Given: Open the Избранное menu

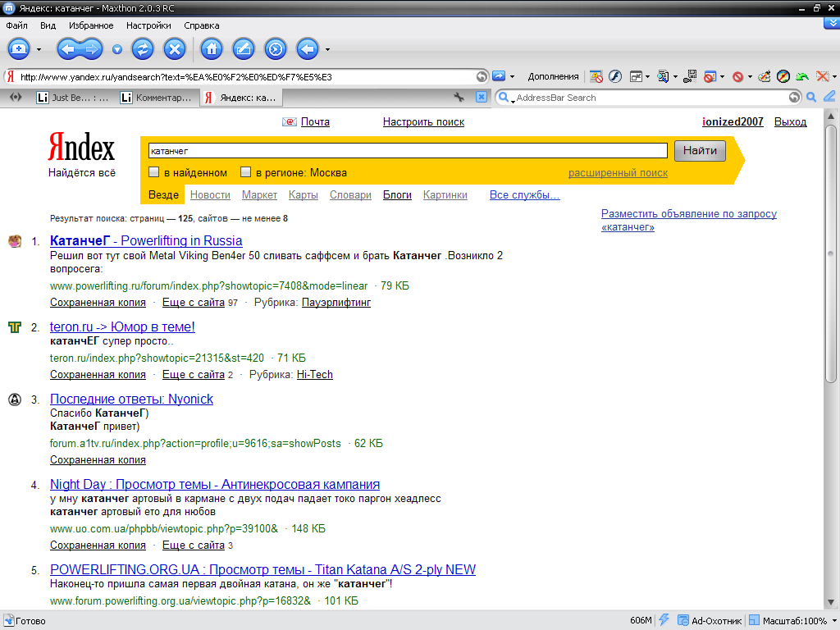Looking at the screenshot, I should click(91, 25).
